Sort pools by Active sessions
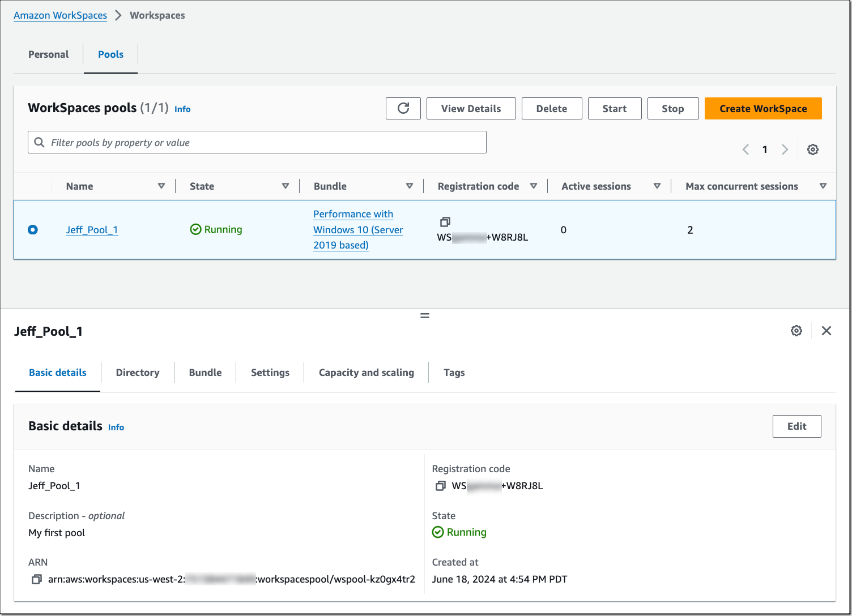This screenshot has width=852, height=616. tap(657, 186)
